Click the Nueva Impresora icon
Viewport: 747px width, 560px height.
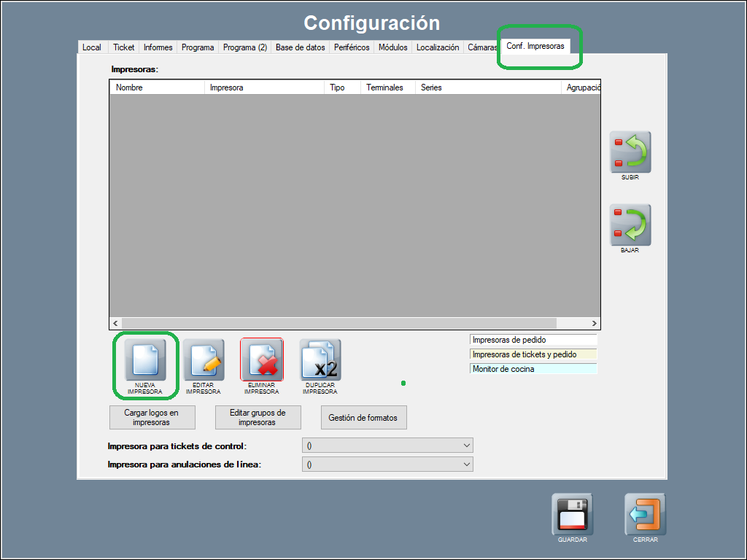145,359
